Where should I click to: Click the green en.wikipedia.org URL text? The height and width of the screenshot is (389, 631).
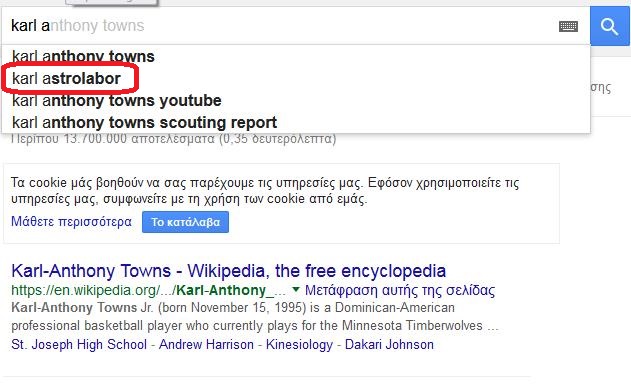(x=148, y=290)
